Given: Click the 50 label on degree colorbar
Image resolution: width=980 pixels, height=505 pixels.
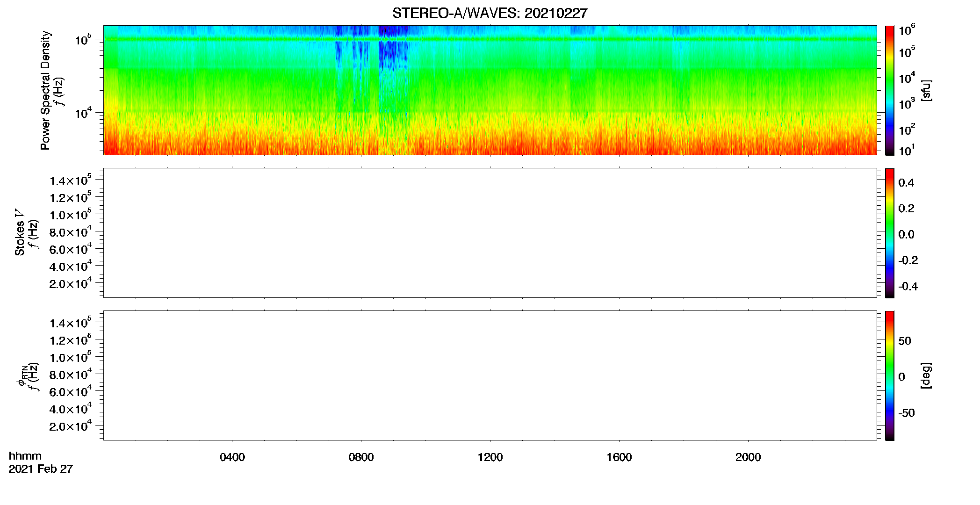Looking at the screenshot, I should (x=905, y=341).
